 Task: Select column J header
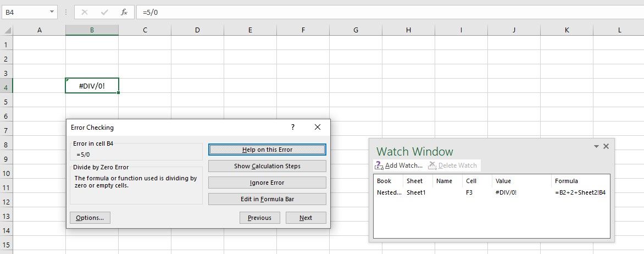(x=514, y=30)
